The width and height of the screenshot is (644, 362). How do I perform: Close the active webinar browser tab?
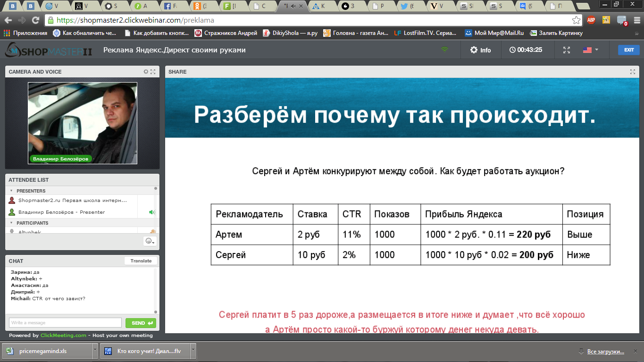tap(301, 6)
